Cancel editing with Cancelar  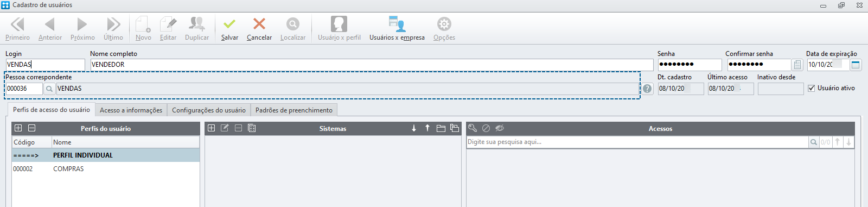click(x=259, y=29)
